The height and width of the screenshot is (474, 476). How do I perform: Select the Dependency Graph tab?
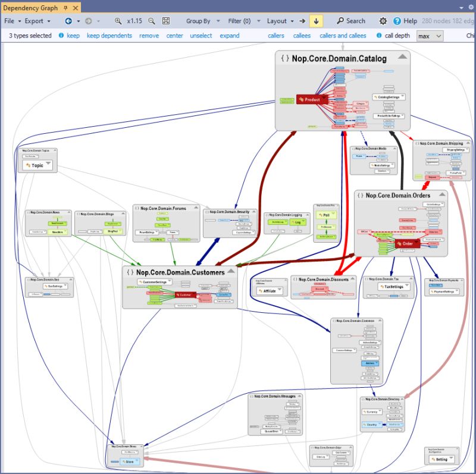click(33, 8)
